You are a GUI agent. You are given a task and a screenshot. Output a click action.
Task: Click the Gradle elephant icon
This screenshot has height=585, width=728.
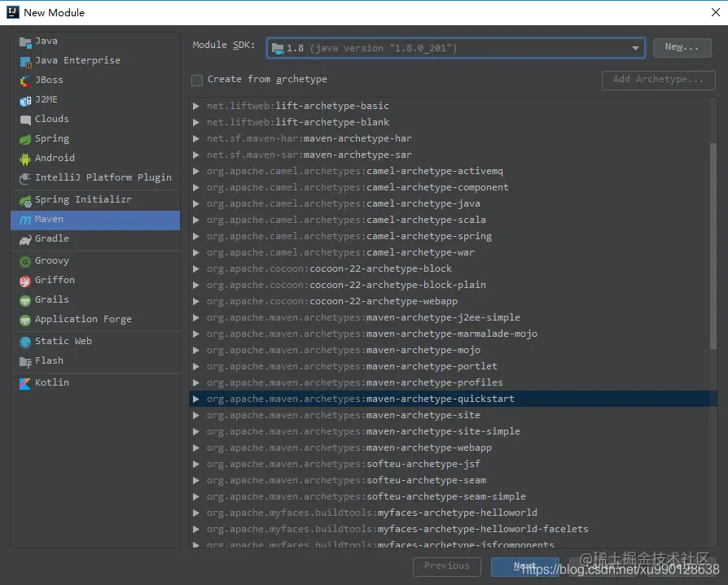[x=25, y=240]
